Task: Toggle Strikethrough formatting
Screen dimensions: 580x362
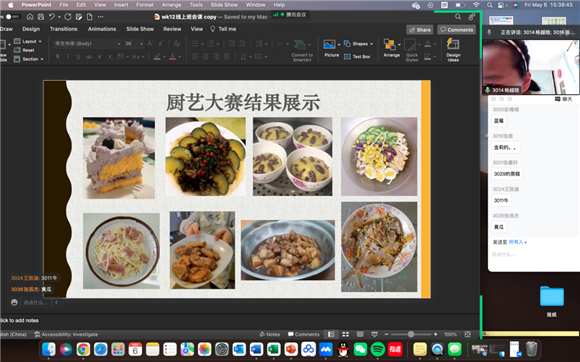Action: point(89,57)
